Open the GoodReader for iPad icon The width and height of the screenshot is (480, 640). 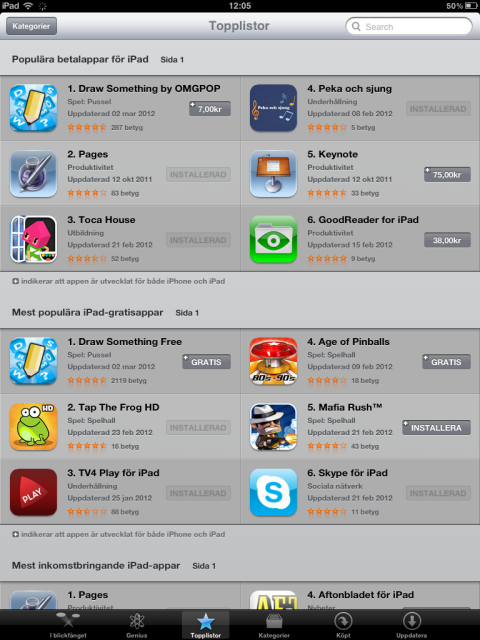tap(273, 239)
